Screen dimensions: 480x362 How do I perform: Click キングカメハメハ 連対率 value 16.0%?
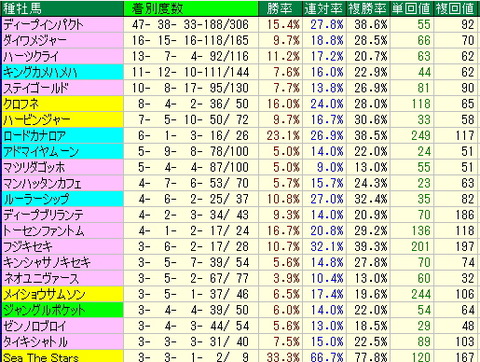[327, 72]
